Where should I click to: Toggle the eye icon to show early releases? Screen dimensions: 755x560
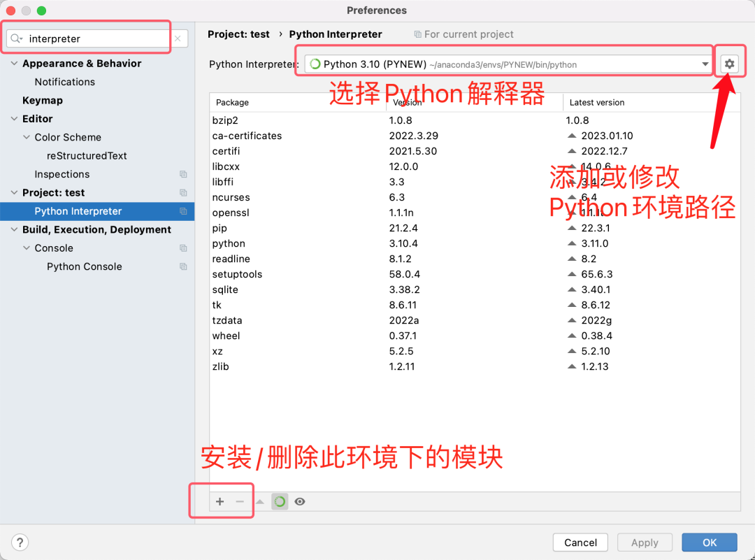[300, 501]
